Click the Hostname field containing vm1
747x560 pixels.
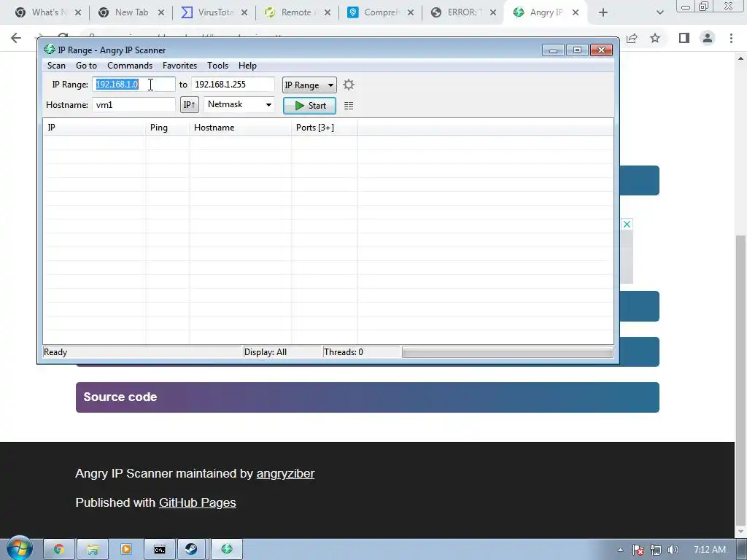[134, 105]
